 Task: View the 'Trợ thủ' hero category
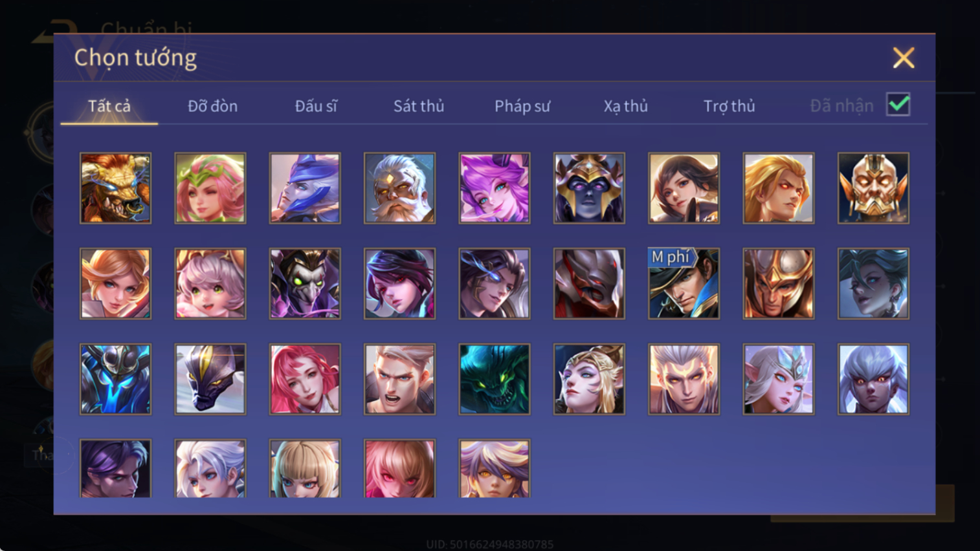729,106
